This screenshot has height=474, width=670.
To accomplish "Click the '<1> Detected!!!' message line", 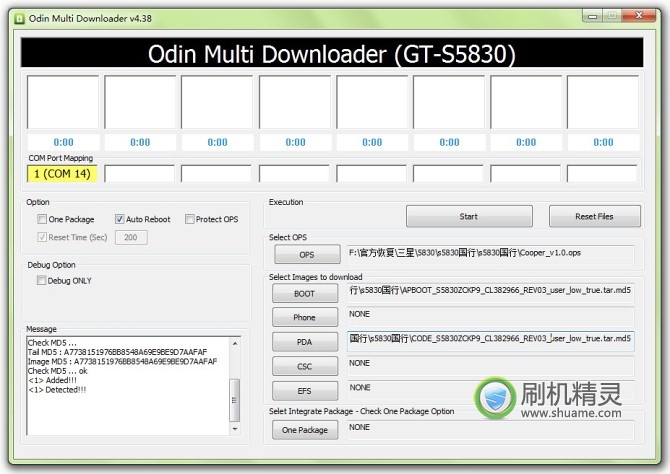I will (57, 390).
